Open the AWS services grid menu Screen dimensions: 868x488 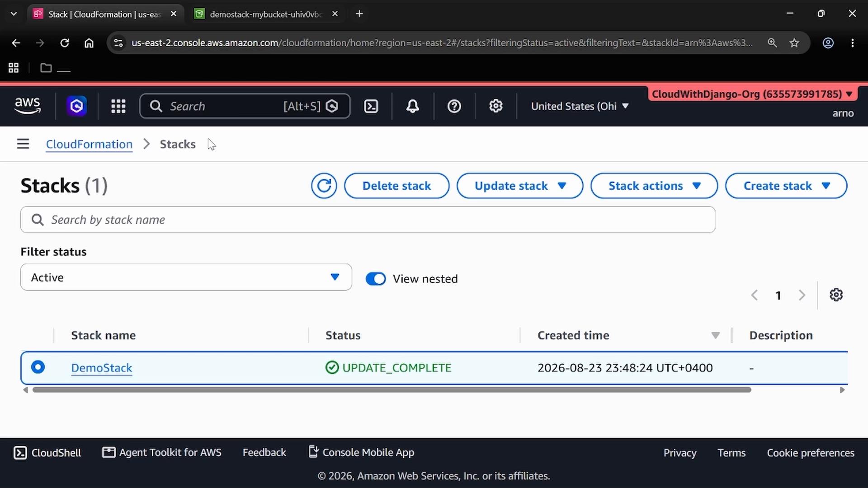coord(118,106)
